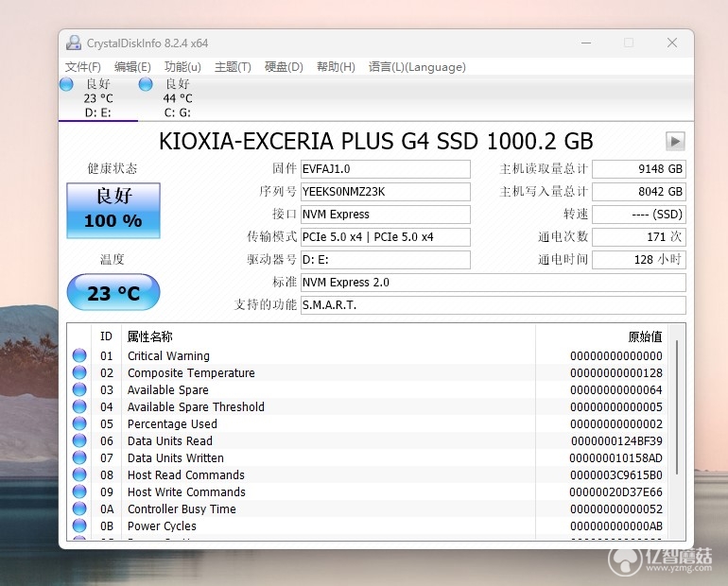Close the CrystalDiskInfo window
Viewport: 728px width, 586px height.
[672, 43]
